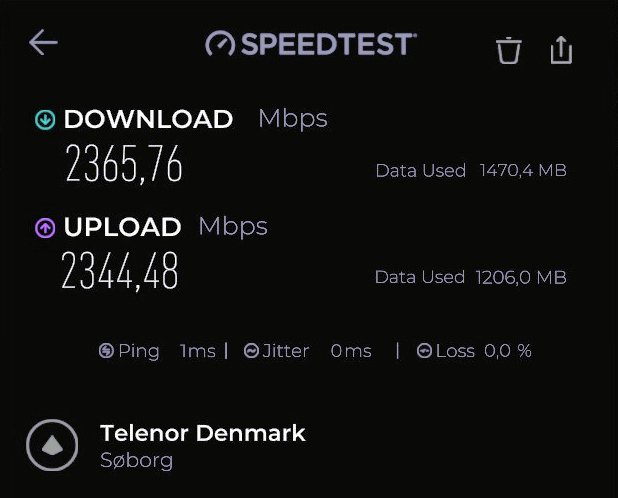Click the Telenor Denmark provider icon

coord(52,445)
